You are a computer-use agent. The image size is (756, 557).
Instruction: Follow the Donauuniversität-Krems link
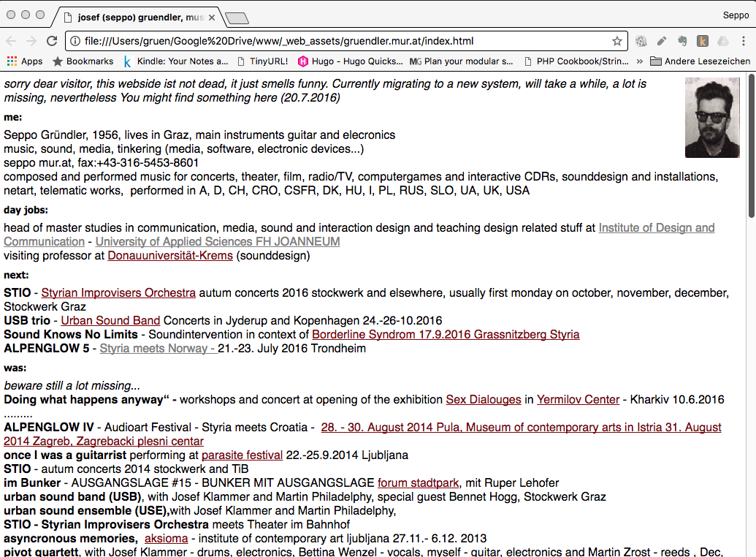(x=170, y=255)
